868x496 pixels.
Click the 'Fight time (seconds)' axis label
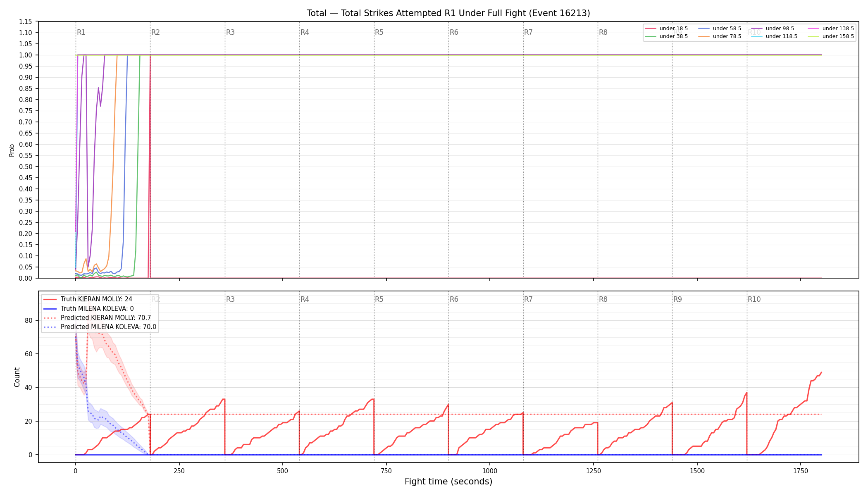(x=448, y=482)
